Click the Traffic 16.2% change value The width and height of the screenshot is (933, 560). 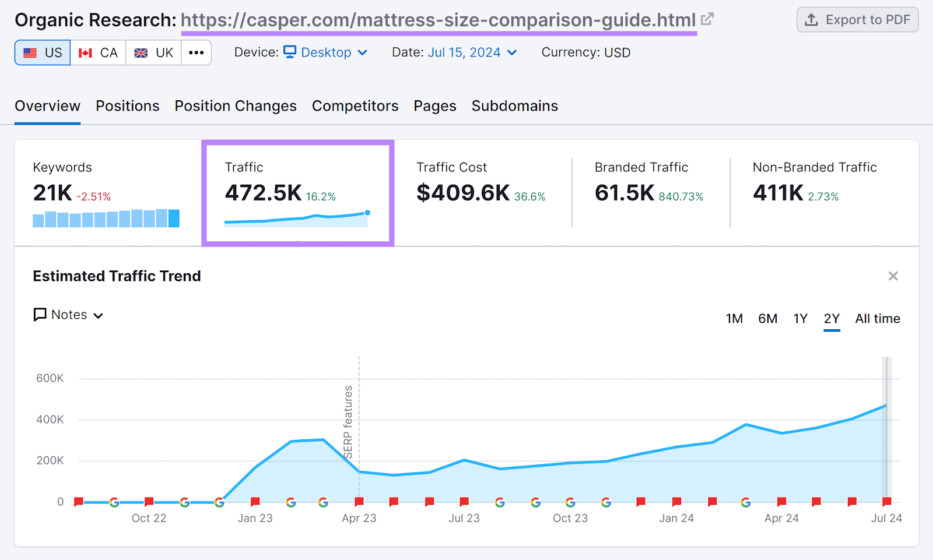point(321,197)
